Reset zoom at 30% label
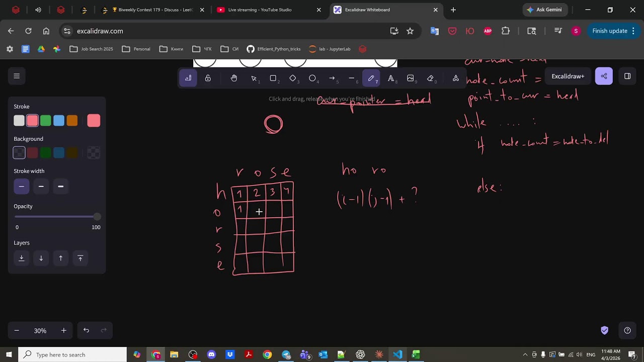 (40, 330)
